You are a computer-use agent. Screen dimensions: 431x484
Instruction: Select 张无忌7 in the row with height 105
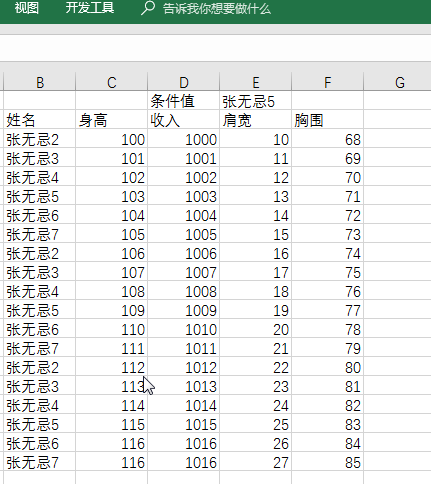click(x=40, y=234)
